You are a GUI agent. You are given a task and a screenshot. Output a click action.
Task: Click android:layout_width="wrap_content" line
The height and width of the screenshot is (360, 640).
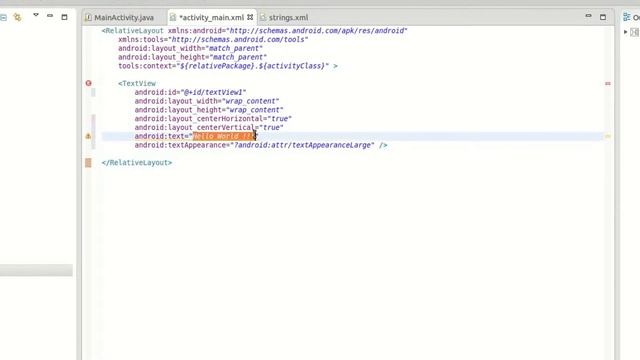(x=207, y=101)
